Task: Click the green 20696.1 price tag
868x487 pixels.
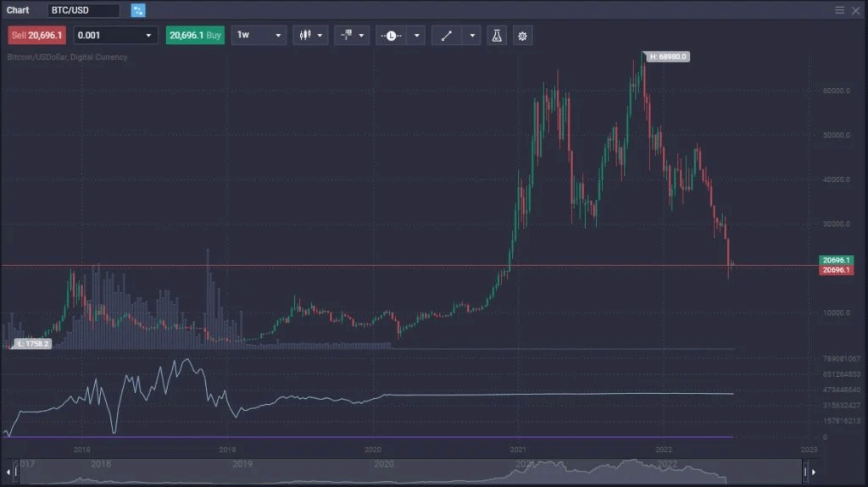Action: [x=836, y=260]
